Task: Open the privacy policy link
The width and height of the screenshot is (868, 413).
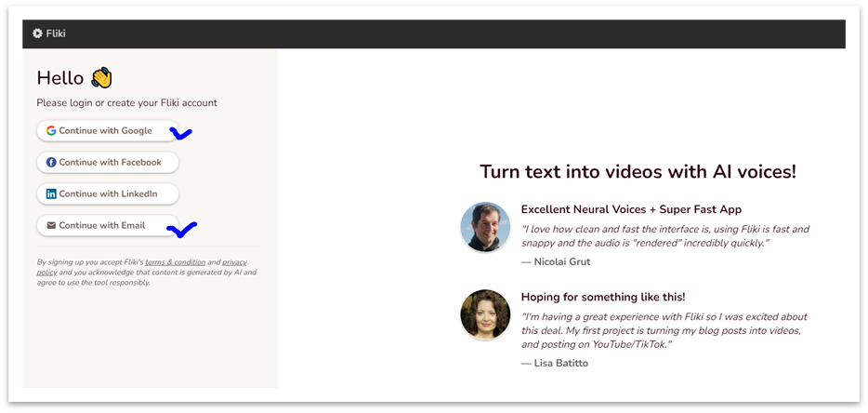Action: tap(232, 262)
